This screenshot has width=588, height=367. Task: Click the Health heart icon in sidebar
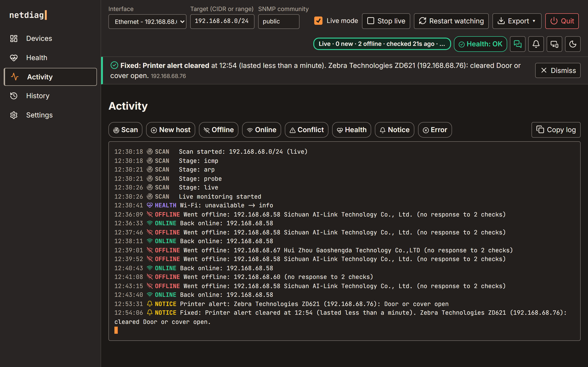pyautogui.click(x=14, y=58)
